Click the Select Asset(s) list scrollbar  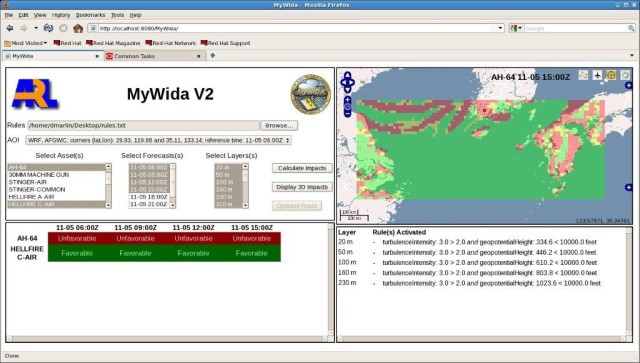(108, 186)
